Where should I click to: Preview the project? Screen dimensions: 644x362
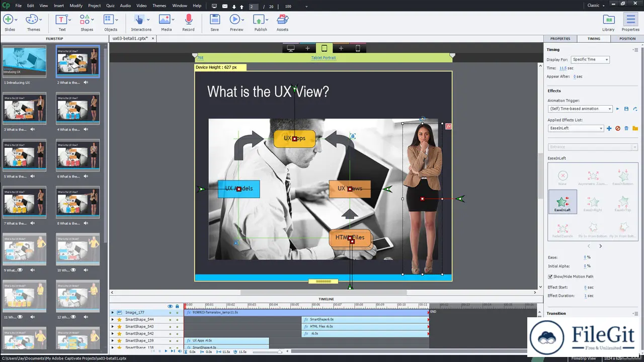(236, 20)
